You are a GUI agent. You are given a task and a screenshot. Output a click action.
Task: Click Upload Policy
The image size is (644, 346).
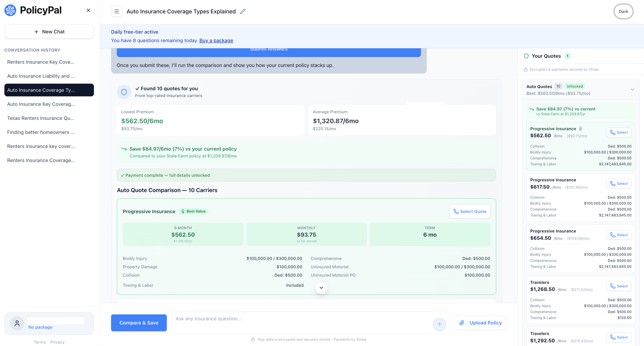coord(480,323)
